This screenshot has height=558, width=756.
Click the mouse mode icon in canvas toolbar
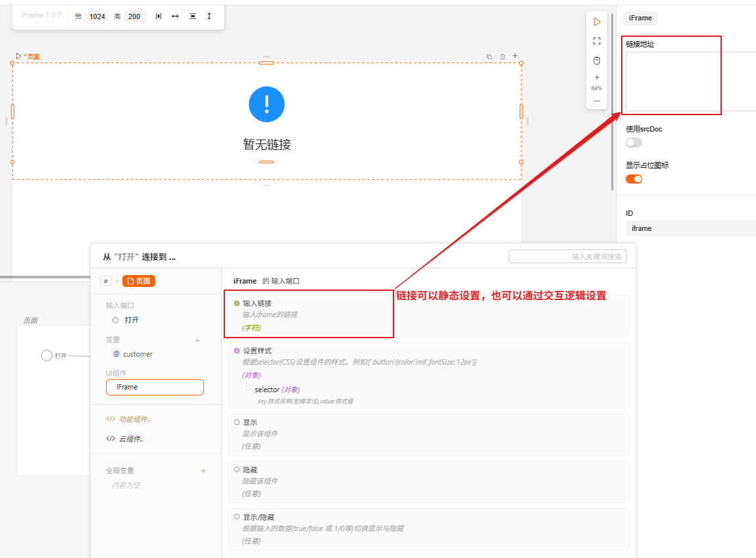tap(597, 61)
